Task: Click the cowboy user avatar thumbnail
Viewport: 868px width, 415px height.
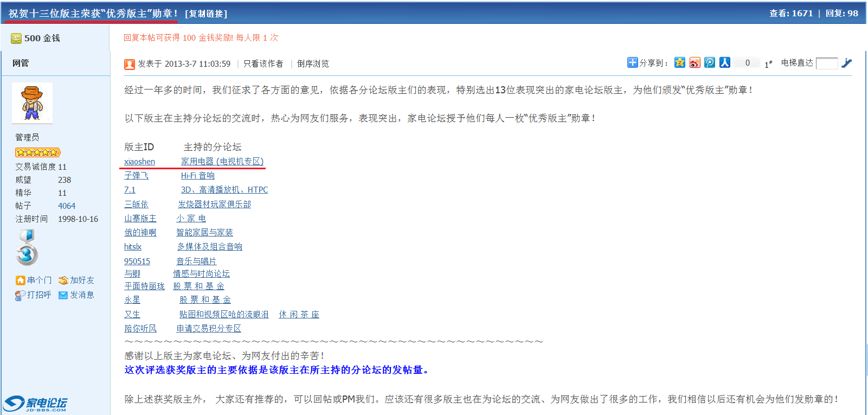Action: [x=33, y=103]
